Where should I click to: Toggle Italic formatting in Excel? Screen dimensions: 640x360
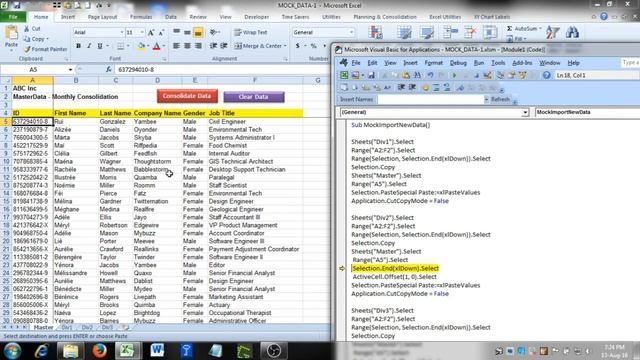pyautogui.click(x=89, y=46)
